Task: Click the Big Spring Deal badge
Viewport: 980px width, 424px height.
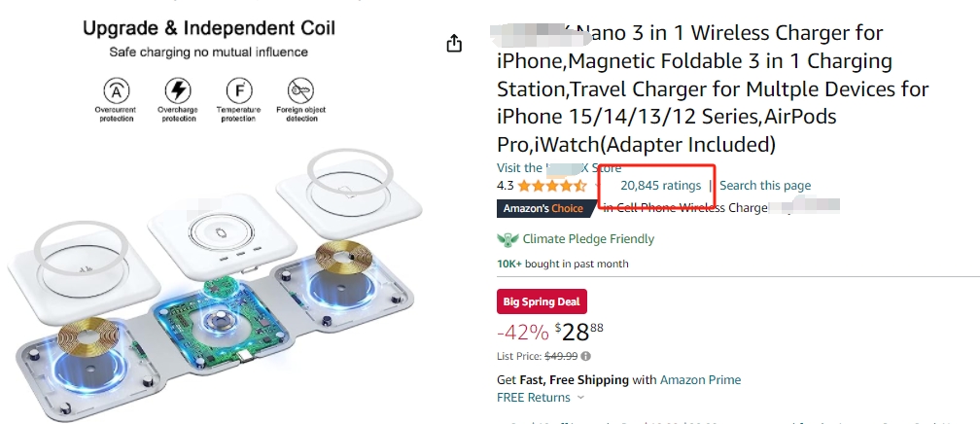Action: [x=542, y=301]
